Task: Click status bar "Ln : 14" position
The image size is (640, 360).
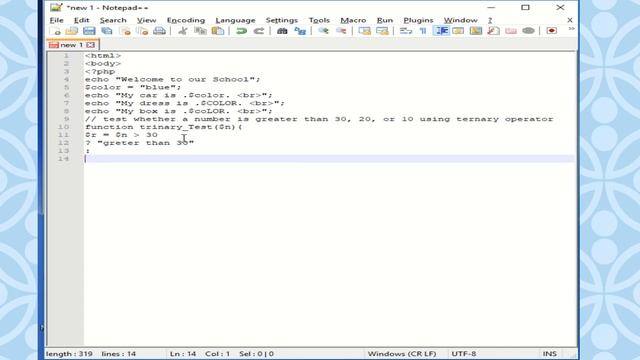Action: pyautogui.click(x=183, y=354)
